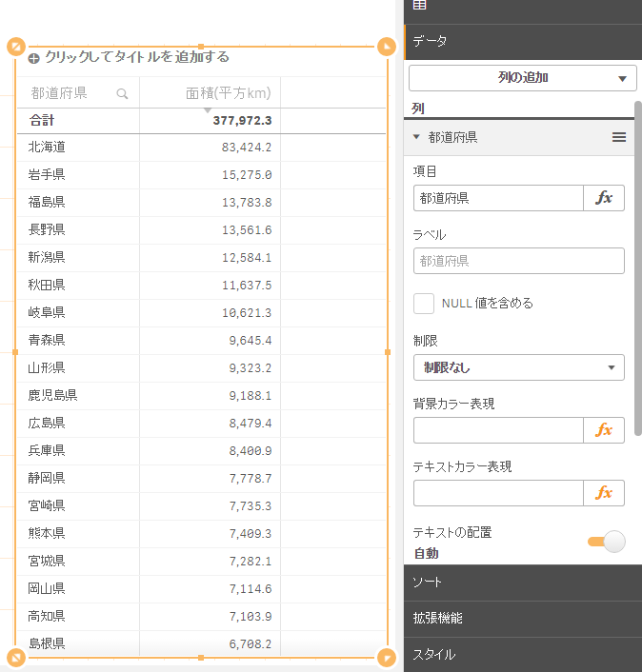This screenshot has height=672, width=642.
Task: Click bottom-left orange corner handle of table
Action: pyautogui.click(x=16, y=657)
